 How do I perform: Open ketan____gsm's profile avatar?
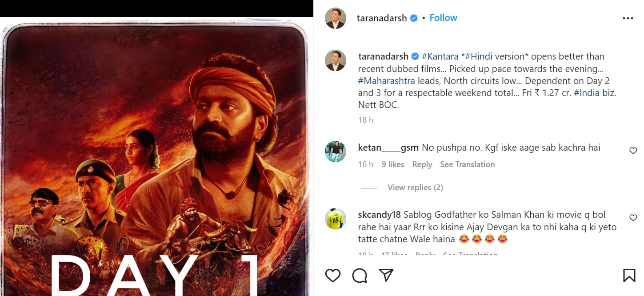(x=336, y=152)
